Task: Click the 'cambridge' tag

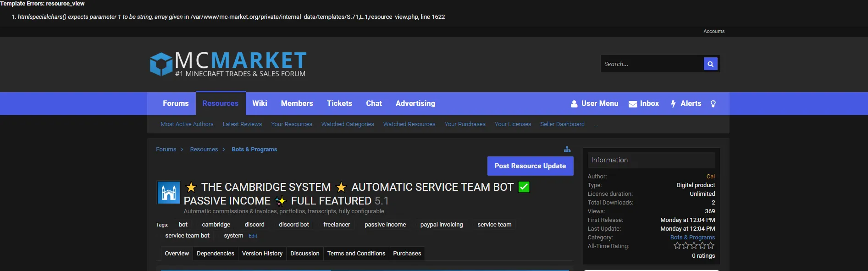Action: (x=216, y=225)
